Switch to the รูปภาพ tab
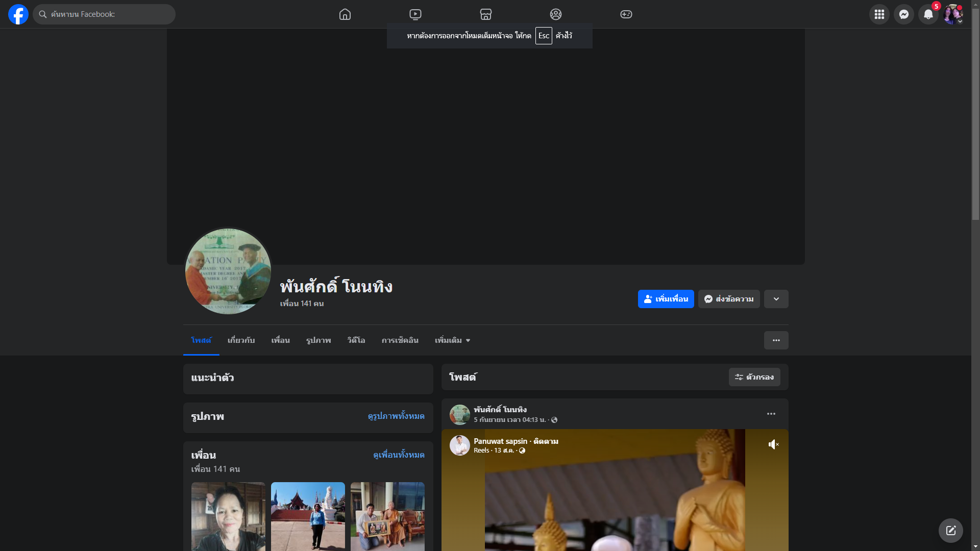Image resolution: width=980 pixels, height=551 pixels. [x=318, y=340]
